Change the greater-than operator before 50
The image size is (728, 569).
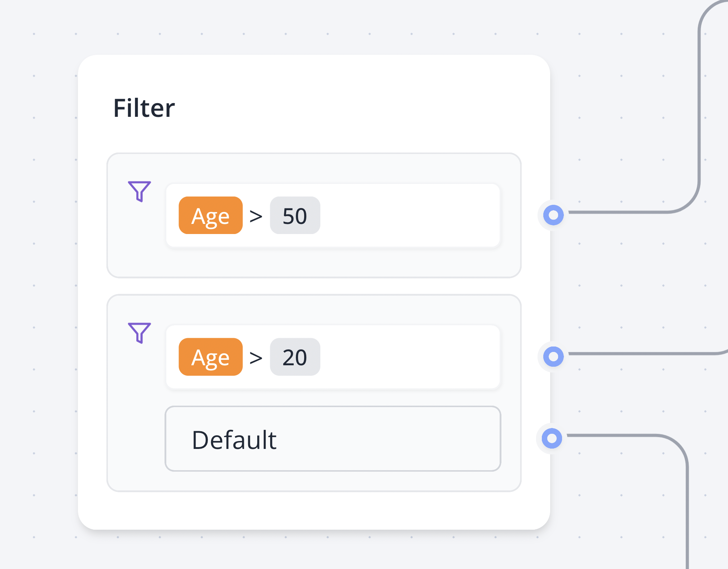tap(256, 216)
